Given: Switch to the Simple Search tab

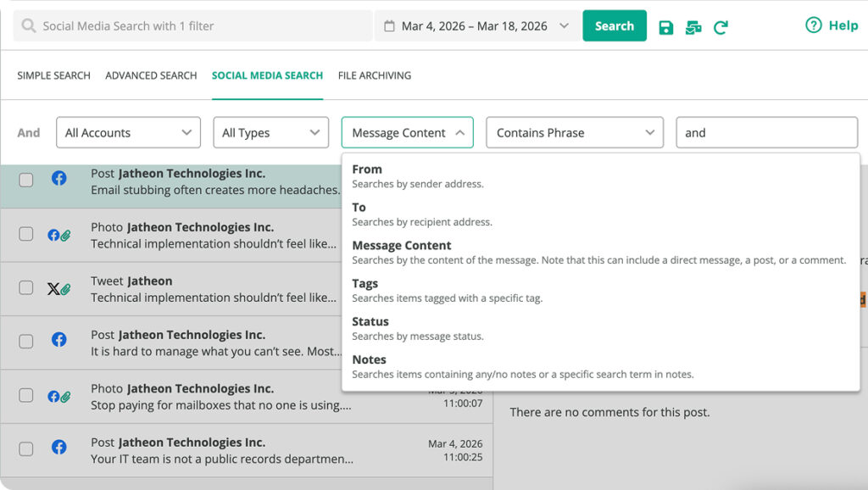Looking at the screenshot, I should pos(53,75).
